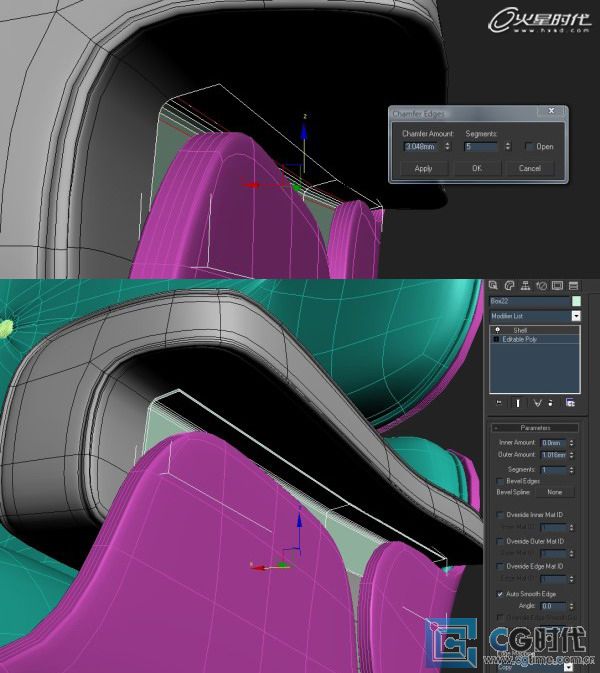Open the Create command panel tab
The image size is (600, 673).
(x=493, y=285)
